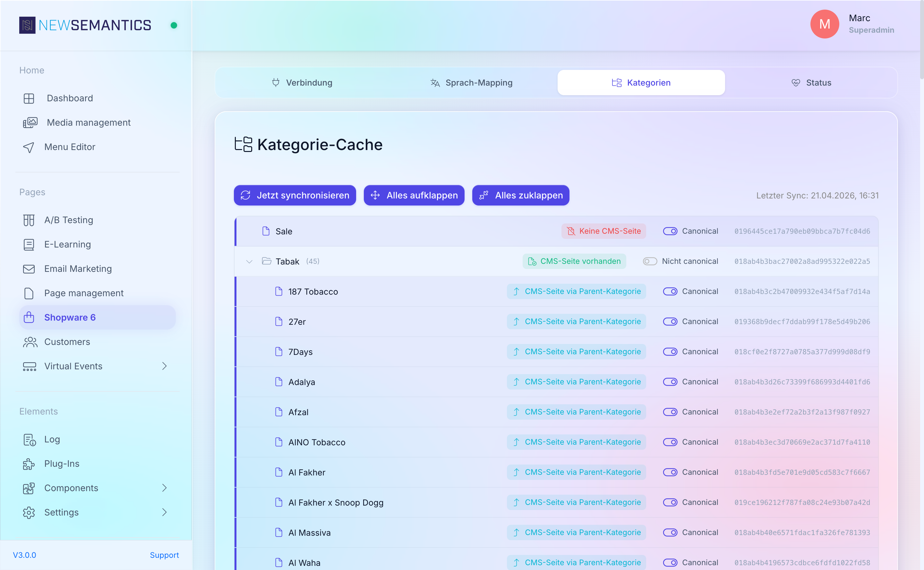The image size is (924, 570).
Task: Click the Customers people icon
Action: tap(30, 342)
